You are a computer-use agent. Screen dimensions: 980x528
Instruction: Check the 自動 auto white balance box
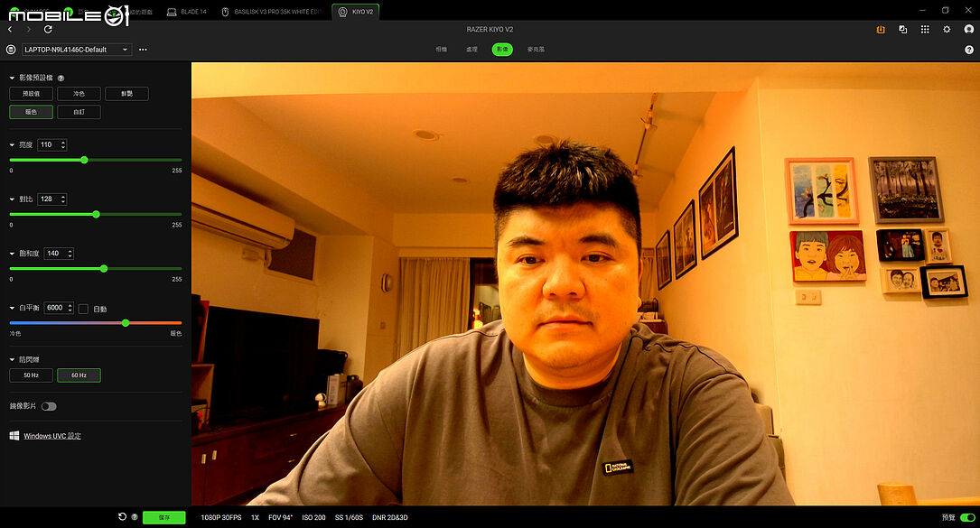(x=83, y=309)
